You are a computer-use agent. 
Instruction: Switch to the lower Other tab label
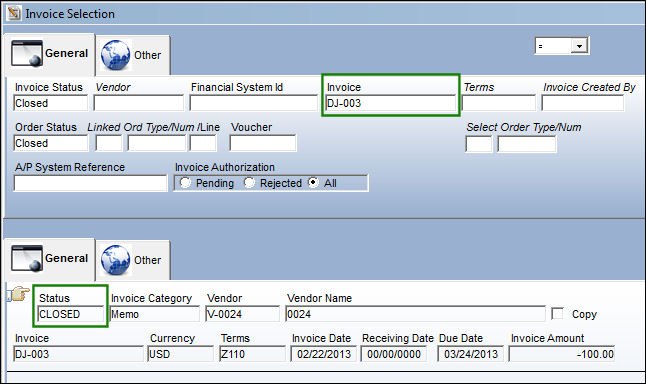(x=147, y=260)
